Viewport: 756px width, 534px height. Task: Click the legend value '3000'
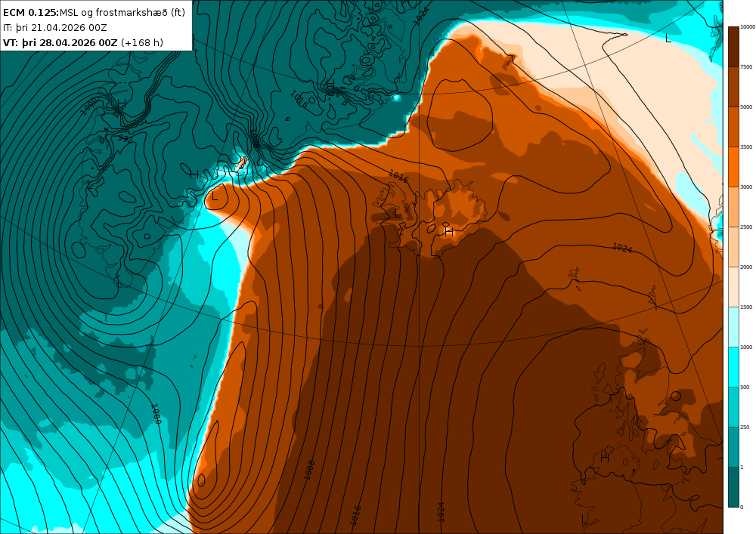point(746,187)
